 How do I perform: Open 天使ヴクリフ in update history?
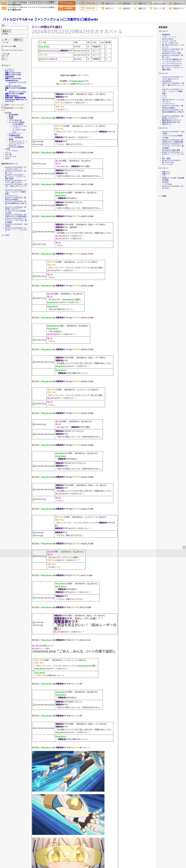(x=167, y=124)
